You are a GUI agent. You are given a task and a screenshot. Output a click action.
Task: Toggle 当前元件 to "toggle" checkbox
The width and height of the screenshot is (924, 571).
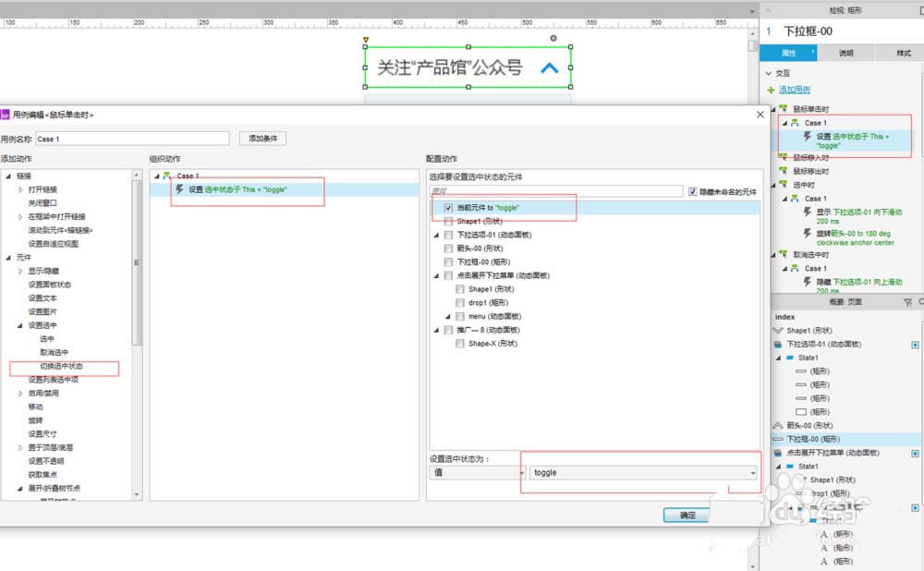448,207
